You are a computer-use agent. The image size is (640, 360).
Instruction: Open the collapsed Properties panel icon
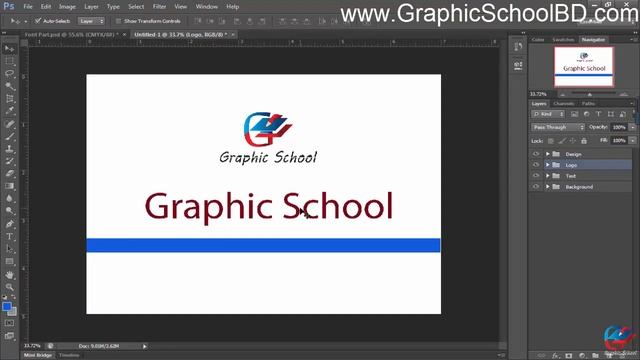[518, 65]
